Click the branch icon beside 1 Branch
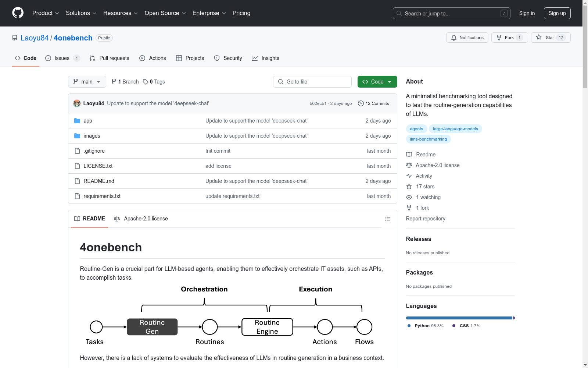This screenshot has height=368, width=588. point(114,82)
